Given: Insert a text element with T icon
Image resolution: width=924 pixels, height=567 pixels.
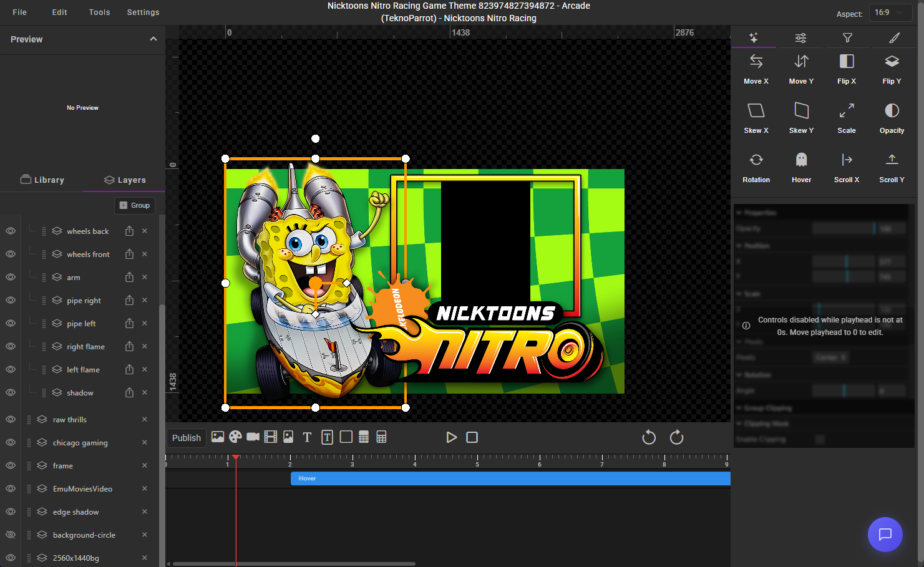Looking at the screenshot, I should click(x=307, y=437).
